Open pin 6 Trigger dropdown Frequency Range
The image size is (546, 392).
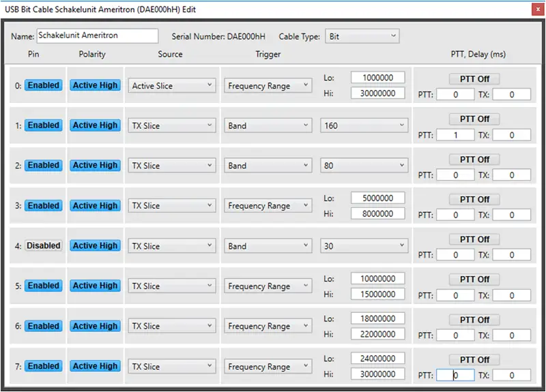point(268,326)
